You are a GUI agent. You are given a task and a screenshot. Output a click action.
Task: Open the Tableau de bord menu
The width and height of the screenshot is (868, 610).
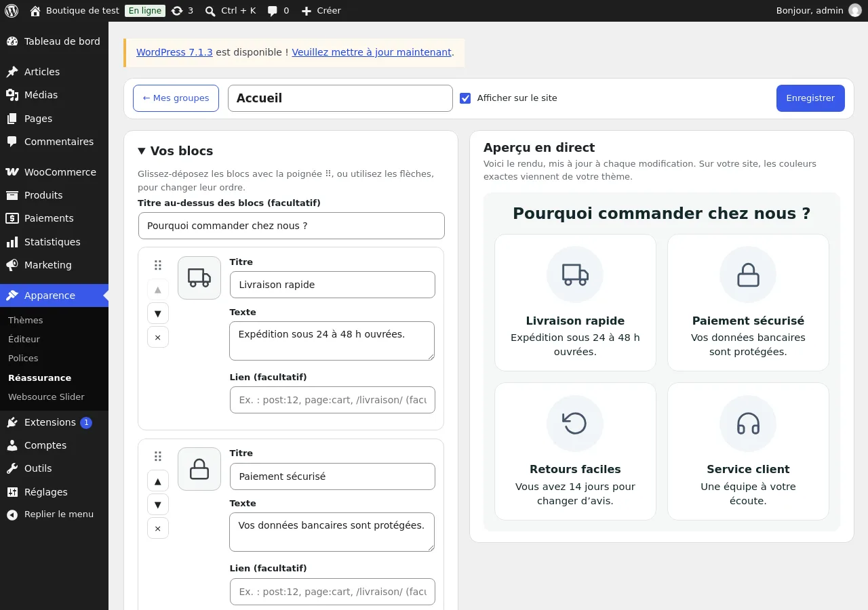point(54,41)
